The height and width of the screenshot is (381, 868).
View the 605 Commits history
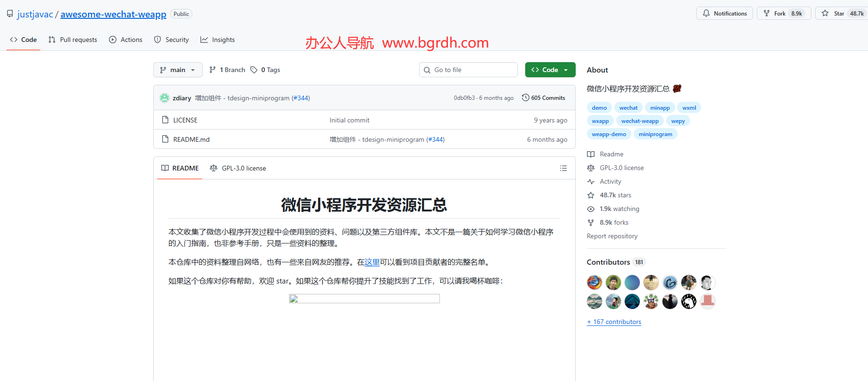click(543, 98)
